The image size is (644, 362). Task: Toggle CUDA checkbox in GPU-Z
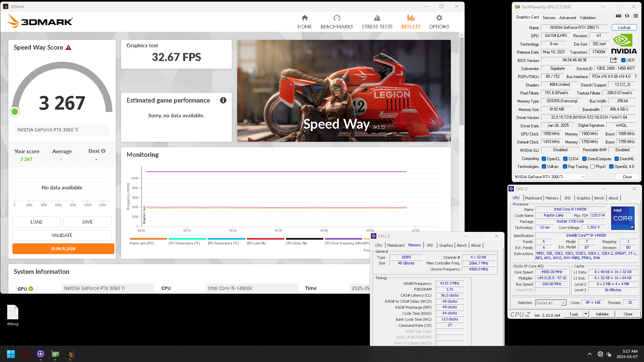point(565,159)
